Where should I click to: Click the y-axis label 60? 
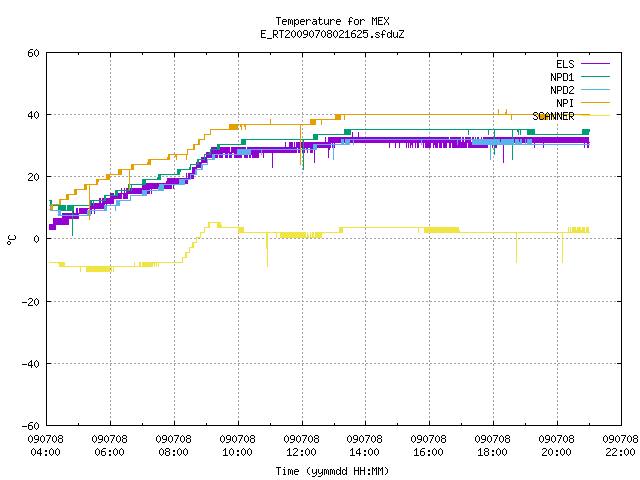point(33,53)
